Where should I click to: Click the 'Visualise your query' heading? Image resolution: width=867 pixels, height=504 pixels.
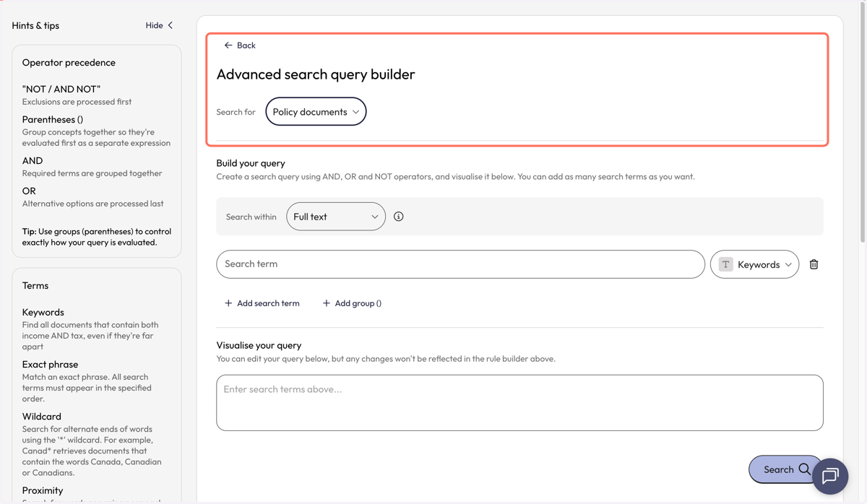click(259, 345)
